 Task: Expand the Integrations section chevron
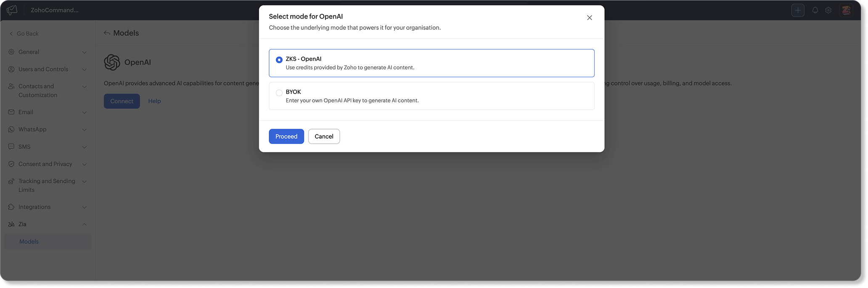[x=85, y=207]
